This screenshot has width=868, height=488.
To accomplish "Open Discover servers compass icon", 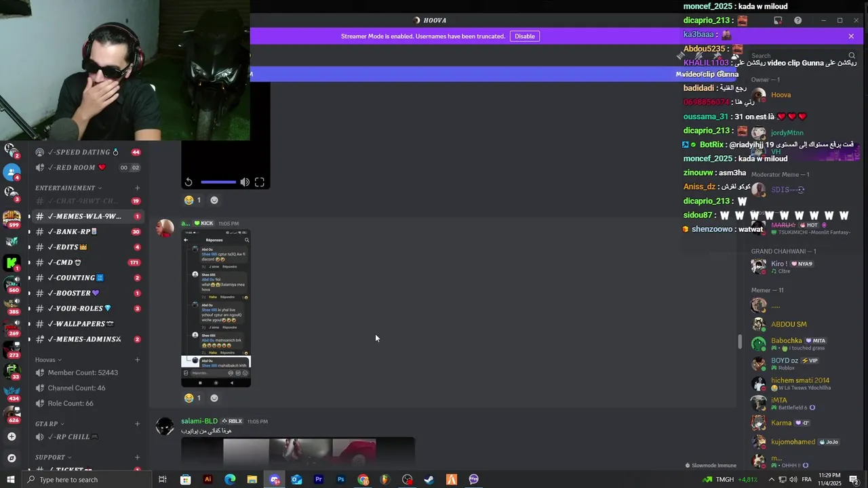I will [x=11, y=458].
